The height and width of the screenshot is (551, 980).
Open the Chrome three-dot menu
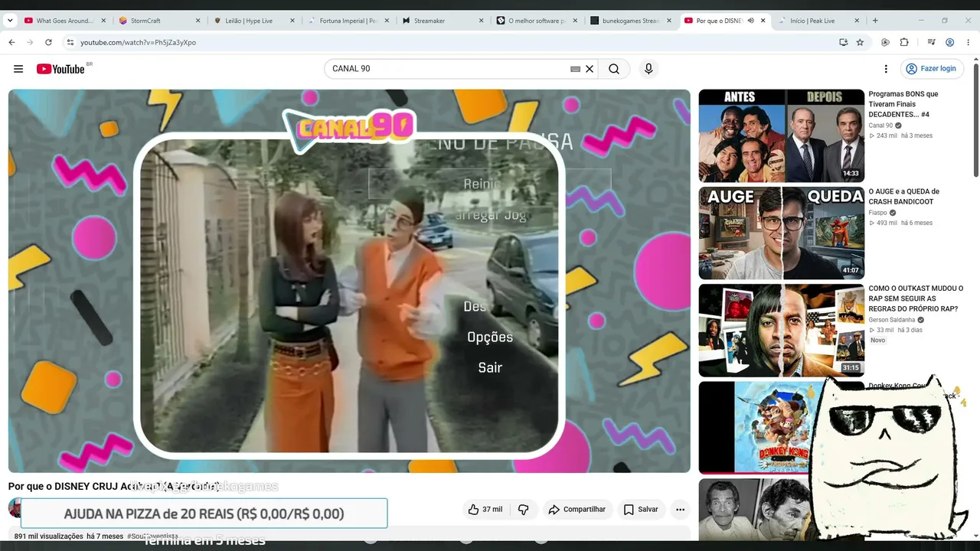click(968, 42)
